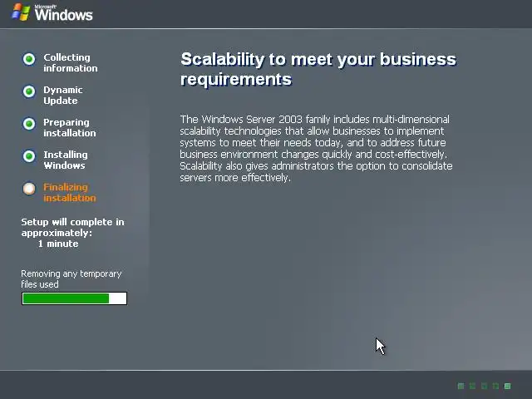This screenshot has height=399, width=532.
Task: Click the 'Preparing installation' step text
Action: (70, 127)
